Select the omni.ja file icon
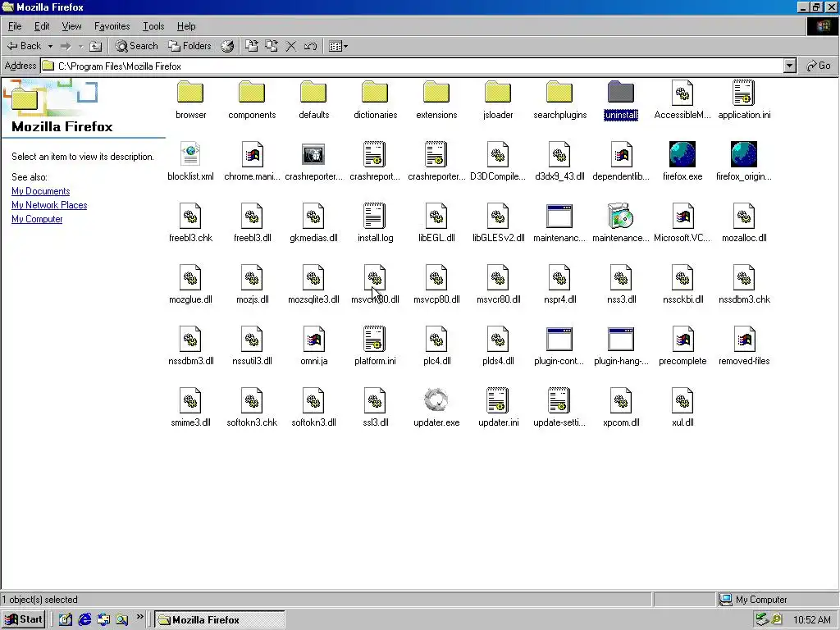Viewport: 840px width, 630px height. tap(313, 339)
